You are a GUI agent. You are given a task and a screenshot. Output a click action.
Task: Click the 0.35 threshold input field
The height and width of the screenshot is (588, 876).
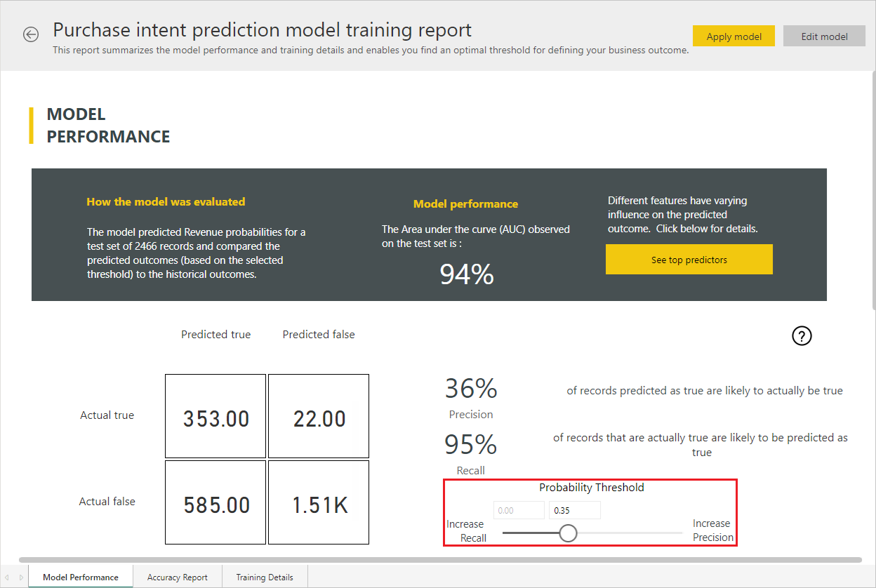pyautogui.click(x=575, y=510)
